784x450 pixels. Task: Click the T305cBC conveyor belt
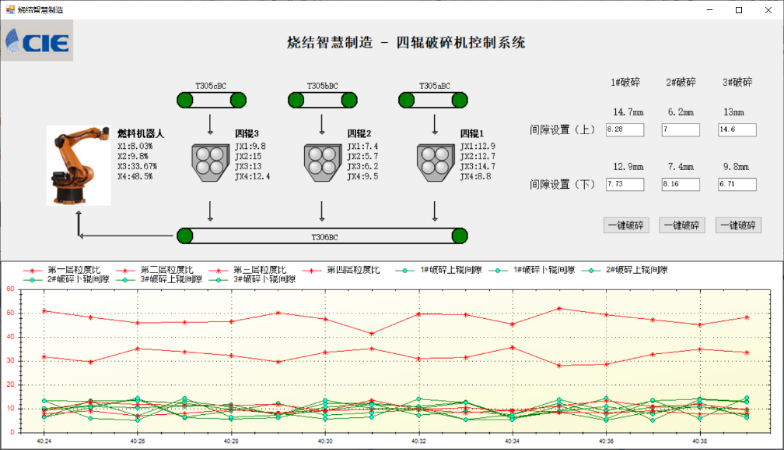[210, 100]
